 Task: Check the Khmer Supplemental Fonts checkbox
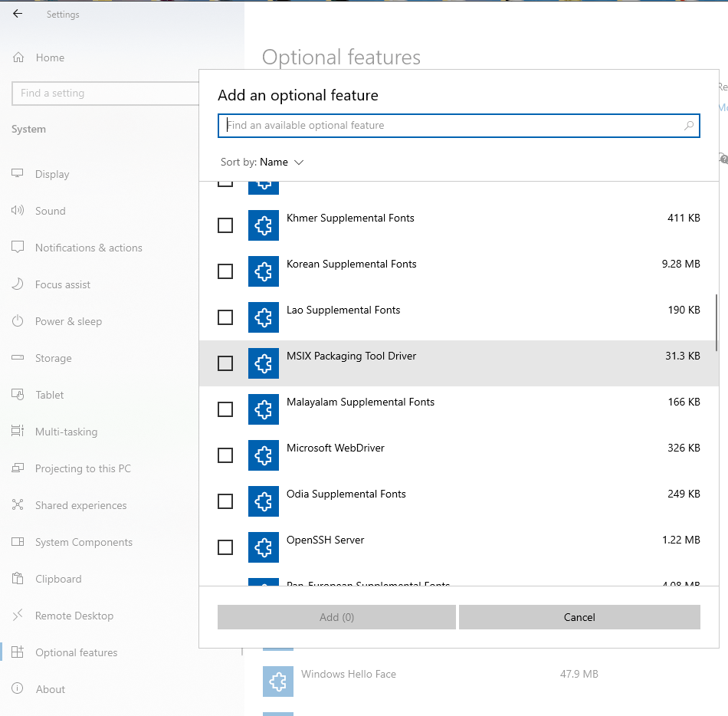[x=225, y=225]
